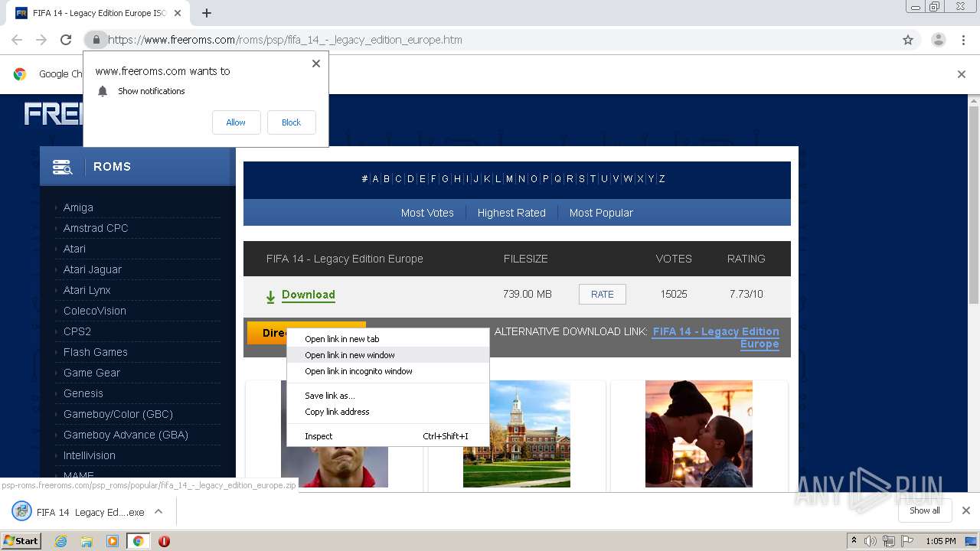Click the orange Direct download button
Image resolution: width=980 pixels, height=551 pixels.
[x=306, y=333]
